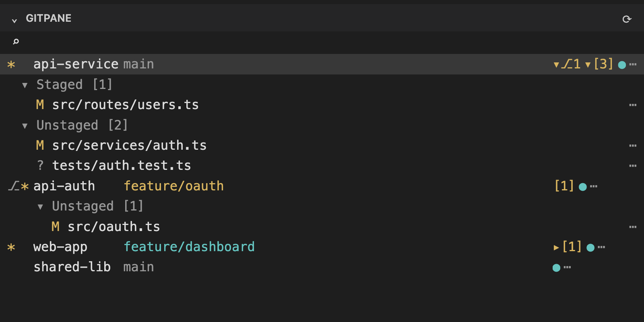644x322 pixels.
Task: Open src/oauth.ts file
Action: 114,227
